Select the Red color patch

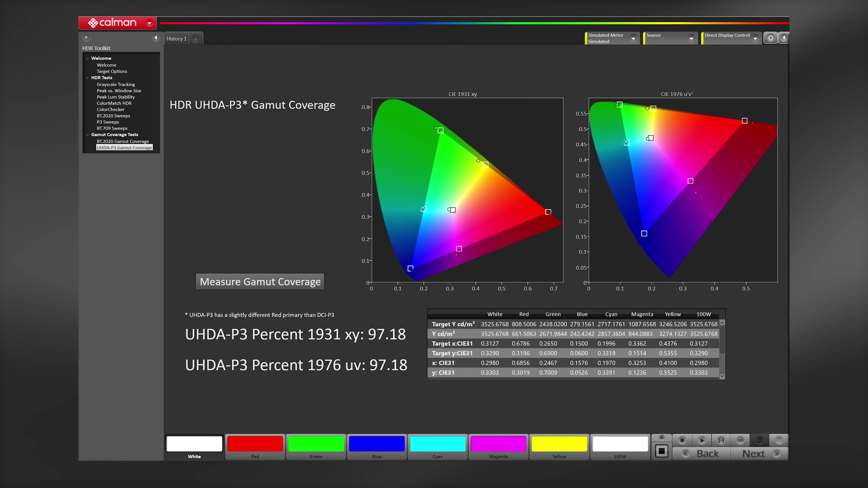pyautogui.click(x=255, y=447)
